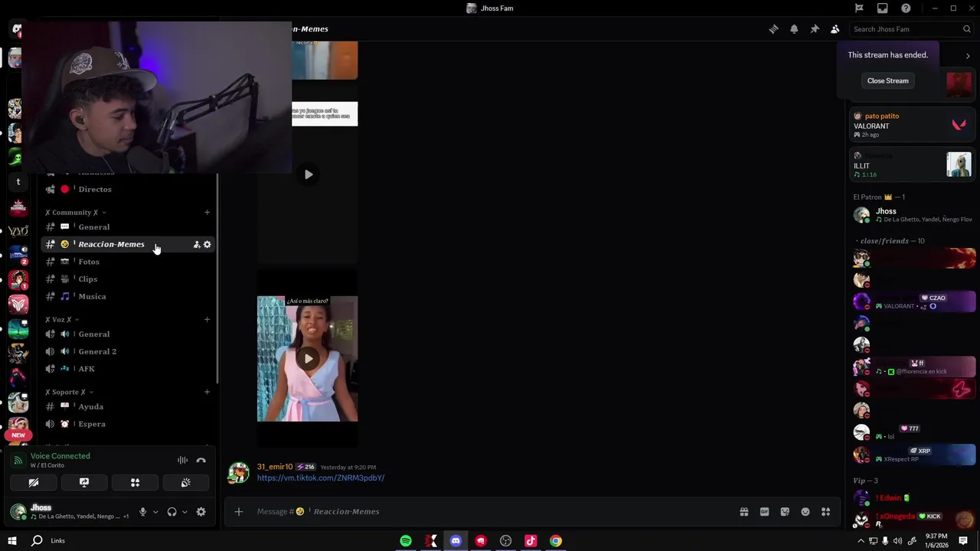Deafen with the headphones icon
Image resolution: width=980 pixels, height=551 pixels.
coord(171,512)
